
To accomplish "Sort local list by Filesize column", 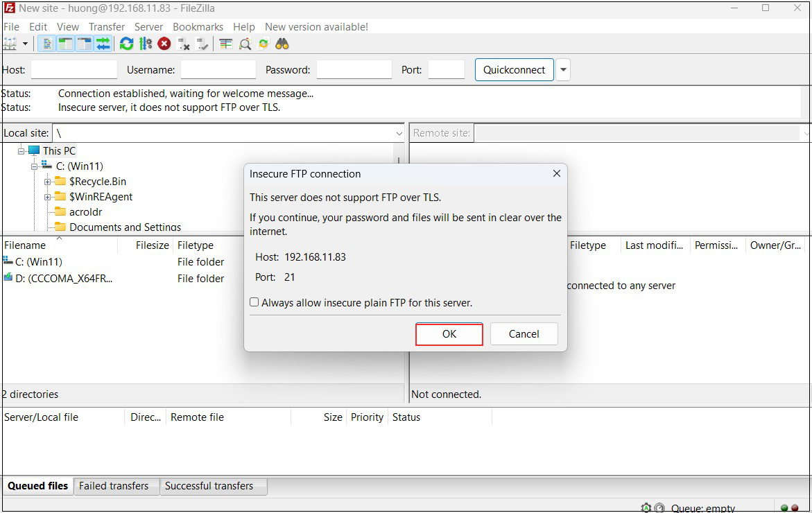I will pyautogui.click(x=146, y=245).
